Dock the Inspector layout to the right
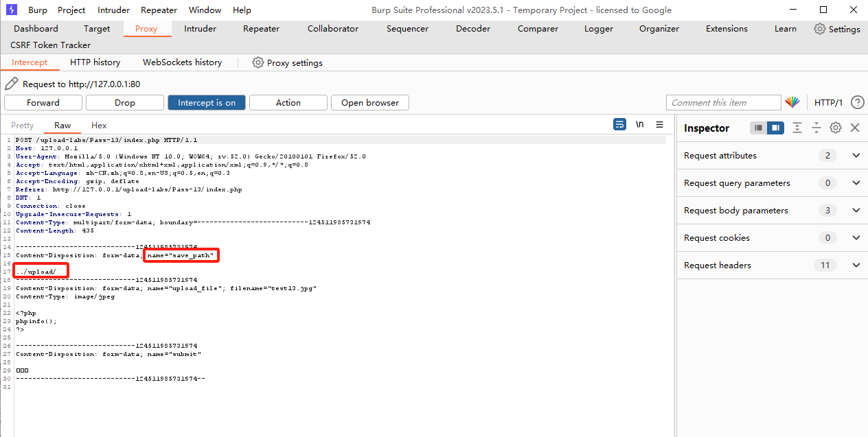 [x=775, y=128]
